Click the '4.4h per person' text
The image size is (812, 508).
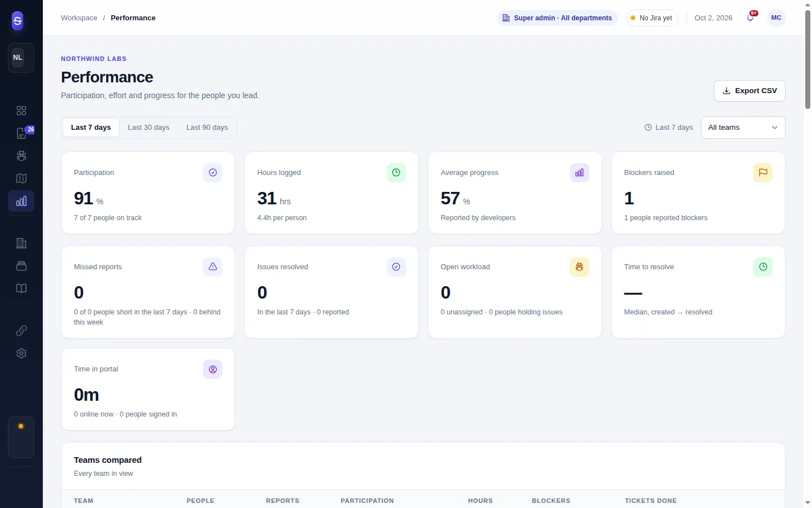tap(282, 218)
